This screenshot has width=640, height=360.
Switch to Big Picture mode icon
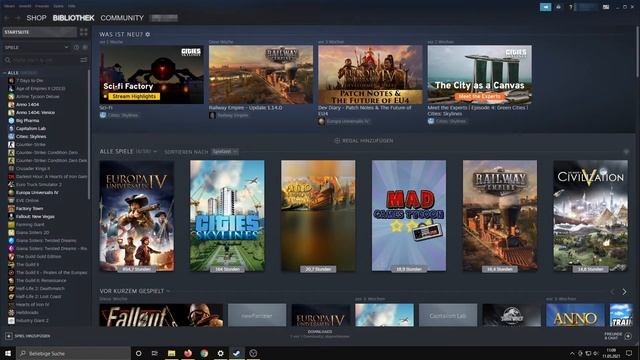click(x=606, y=7)
